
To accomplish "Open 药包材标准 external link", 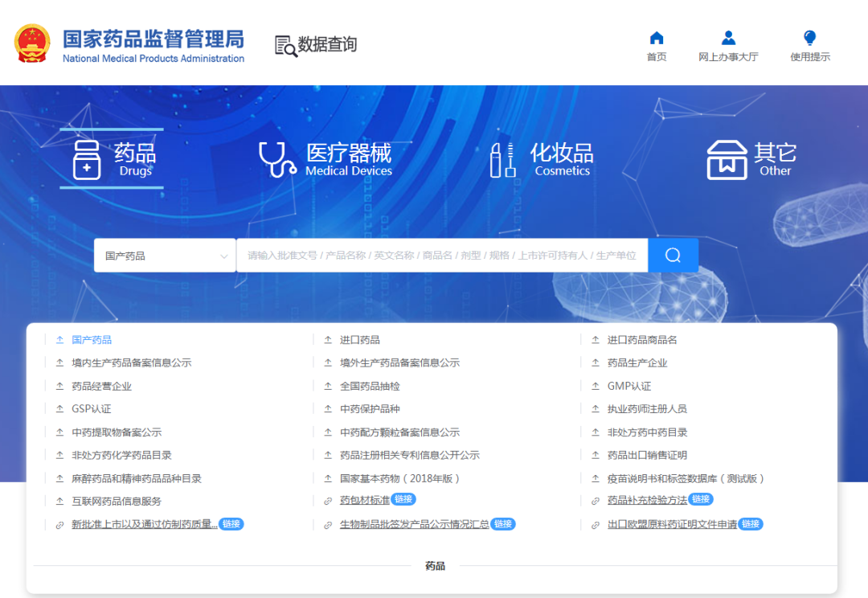I will click(365, 500).
